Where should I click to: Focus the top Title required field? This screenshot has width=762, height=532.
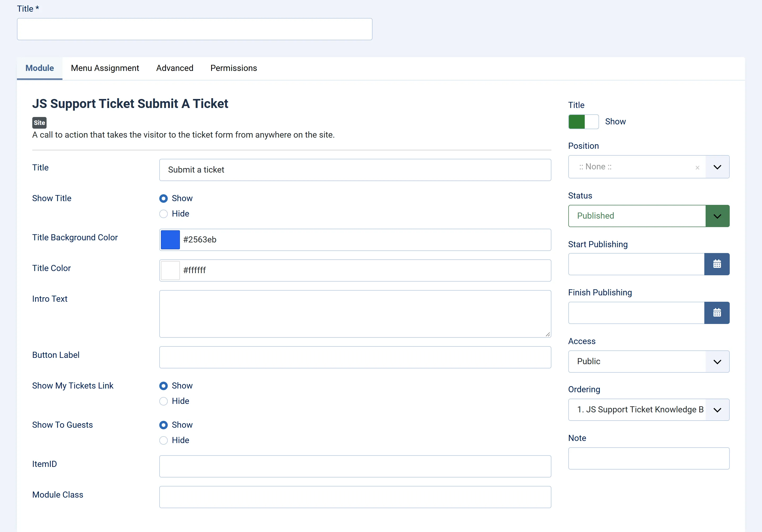tap(194, 29)
